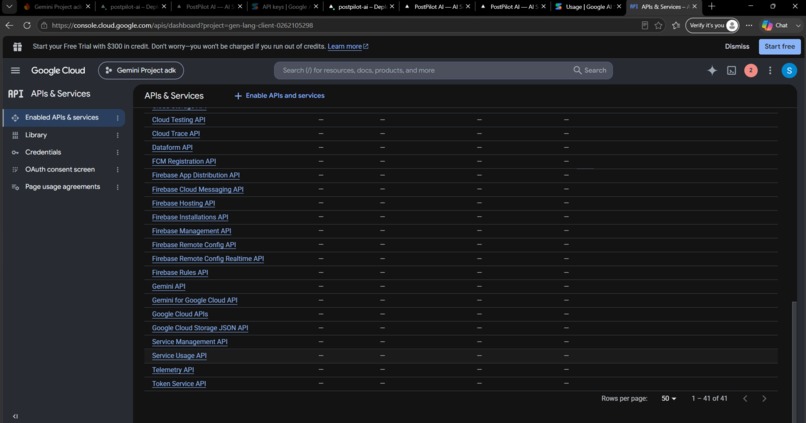806x423 pixels.
Task: Close the APIs & Services browser tab
Action: pos(694,7)
